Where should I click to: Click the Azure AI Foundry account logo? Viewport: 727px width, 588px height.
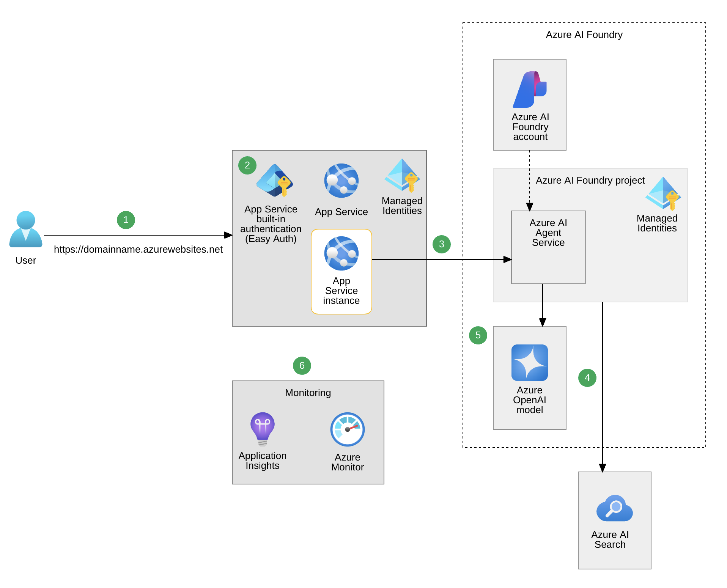click(530, 90)
